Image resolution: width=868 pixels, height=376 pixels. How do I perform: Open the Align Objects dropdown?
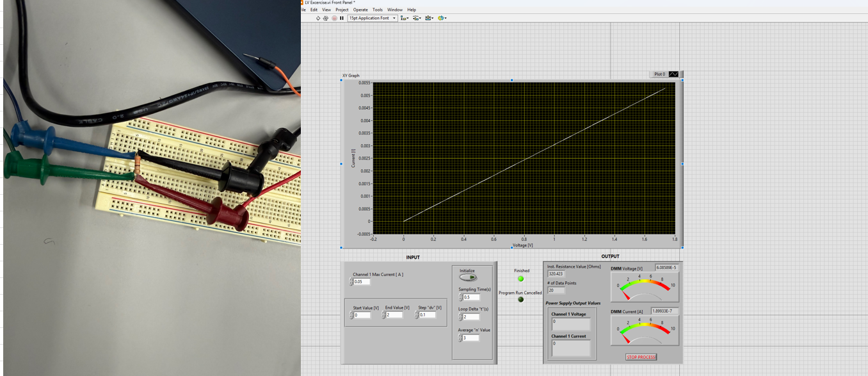pyautogui.click(x=405, y=18)
